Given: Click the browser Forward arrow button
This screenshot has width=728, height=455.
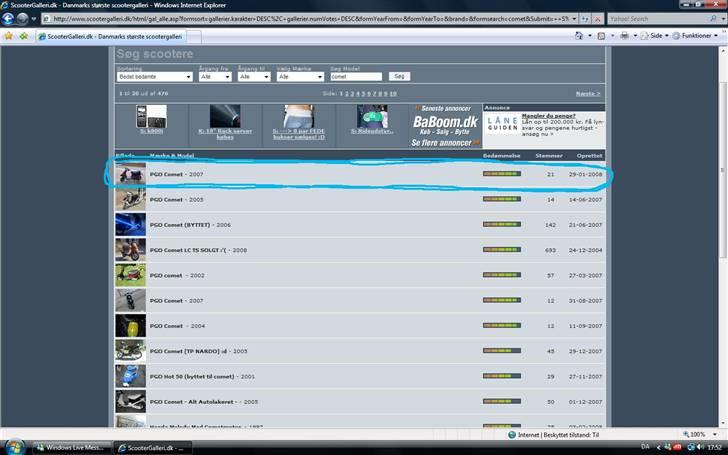Looking at the screenshot, I should [x=22, y=19].
